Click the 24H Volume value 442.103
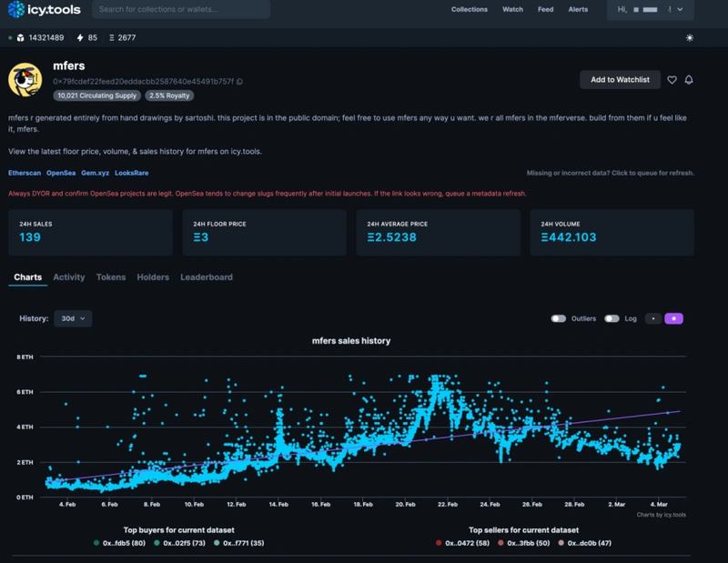Image resolution: width=728 pixels, height=563 pixels. [x=568, y=237]
